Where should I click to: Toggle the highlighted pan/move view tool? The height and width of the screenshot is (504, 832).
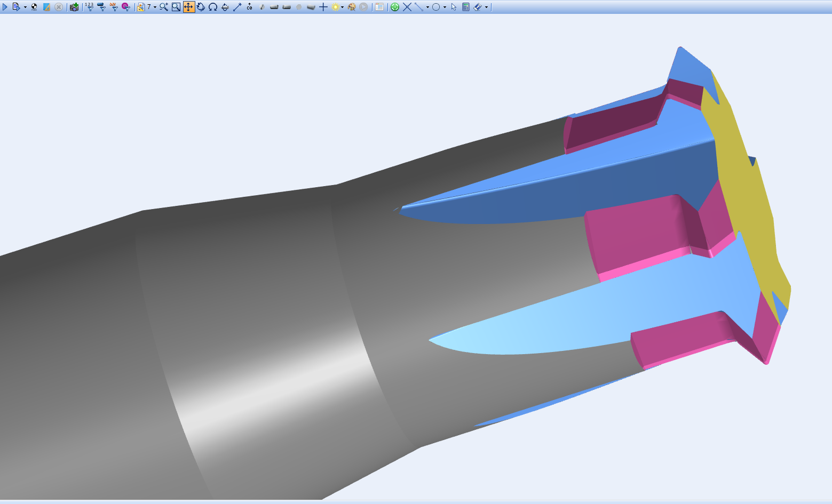pos(189,7)
